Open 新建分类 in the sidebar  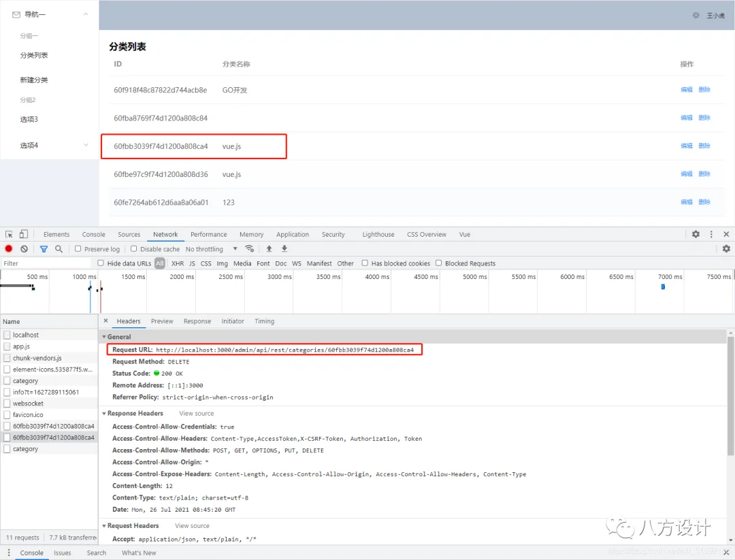[x=34, y=80]
